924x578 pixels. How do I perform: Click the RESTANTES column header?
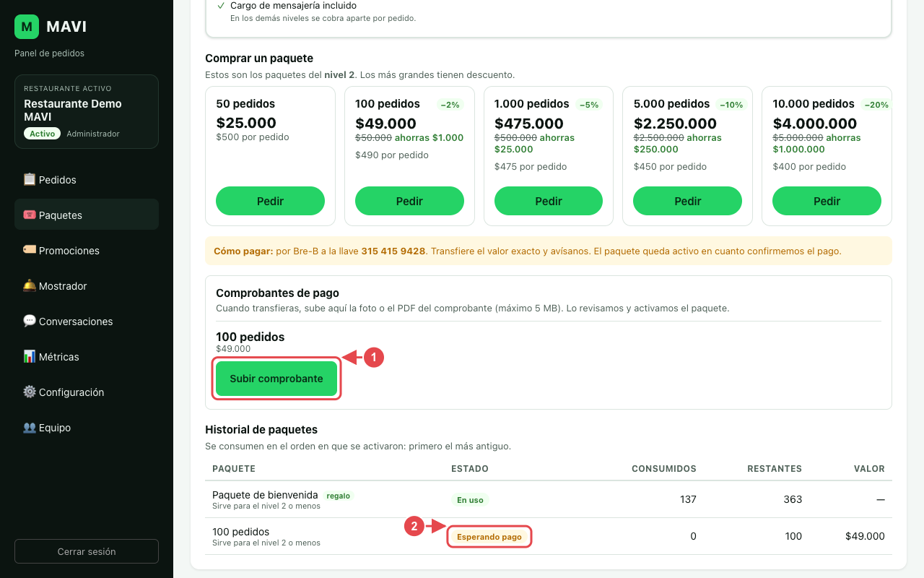coord(775,469)
